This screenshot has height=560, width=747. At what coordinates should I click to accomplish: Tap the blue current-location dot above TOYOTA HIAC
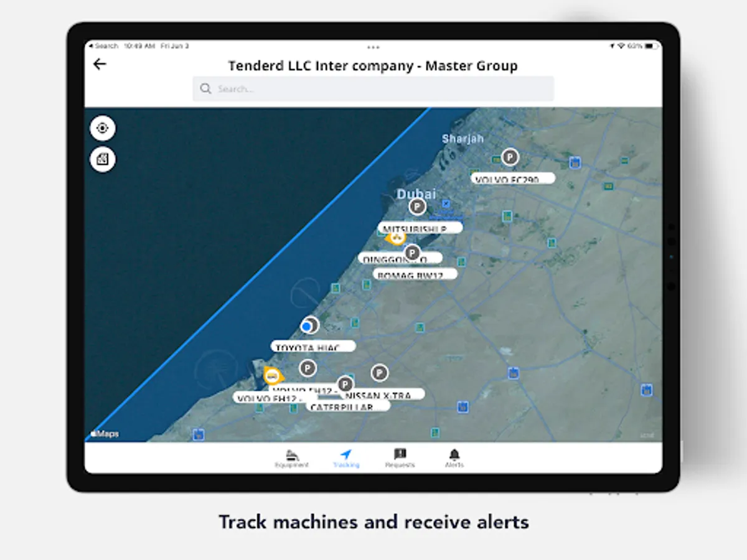tap(306, 326)
